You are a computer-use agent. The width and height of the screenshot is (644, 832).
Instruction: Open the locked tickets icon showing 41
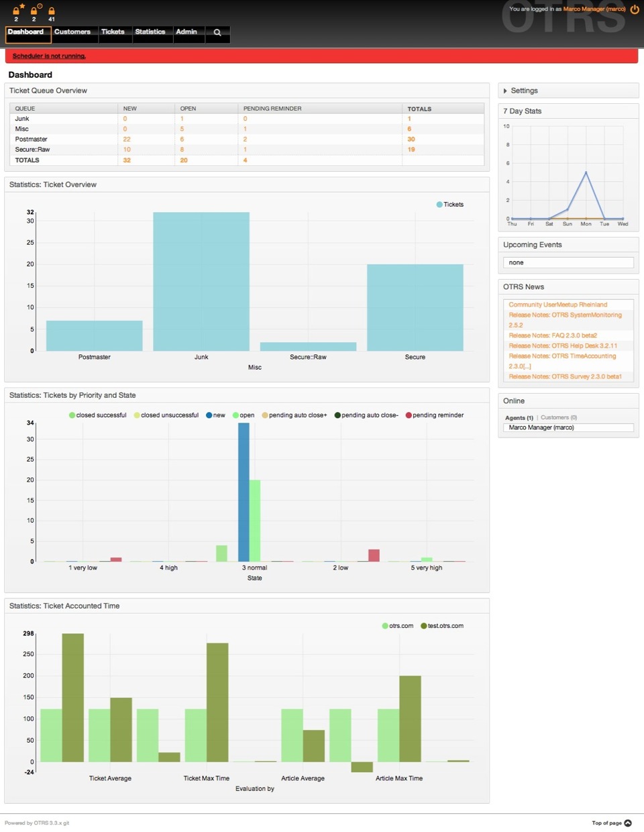(x=52, y=11)
